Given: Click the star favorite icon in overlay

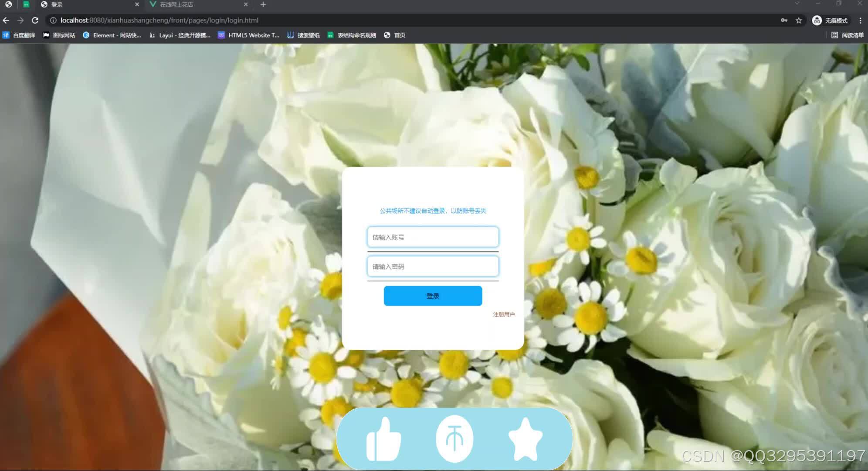Looking at the screenshot, I should [x=526, y=439].
